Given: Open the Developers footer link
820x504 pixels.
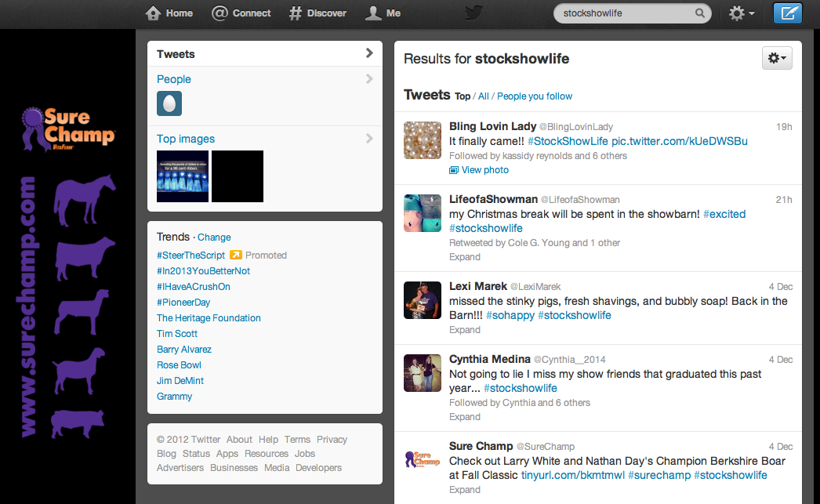Looking at the screenshot, I should click(x=318, y=468).
